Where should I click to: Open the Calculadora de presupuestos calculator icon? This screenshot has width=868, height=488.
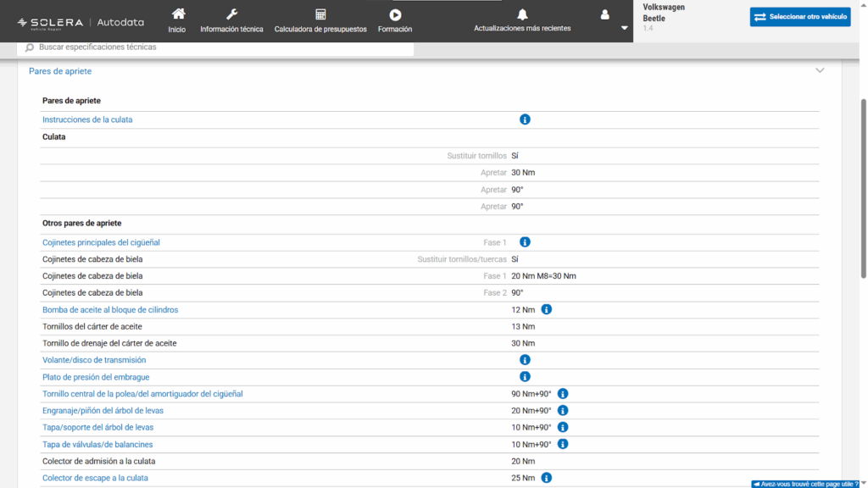[320, 14]
